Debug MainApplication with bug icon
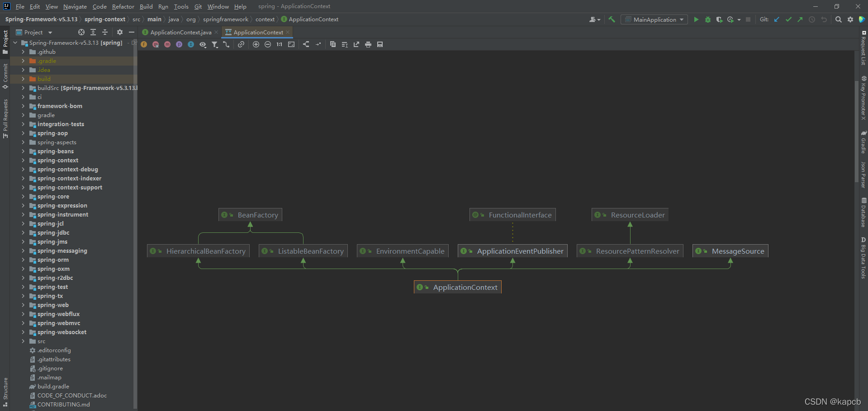The image size is (868, 411). [708, 19]
